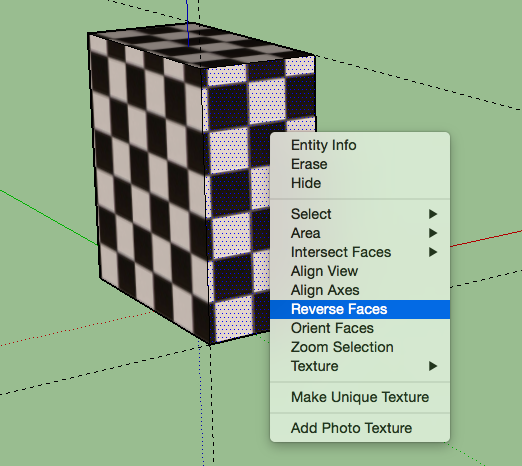Expand the Area submenu arrow
The height and width of the screenshot is (466, 522).
pyautogui.click(x=433, y=233)
